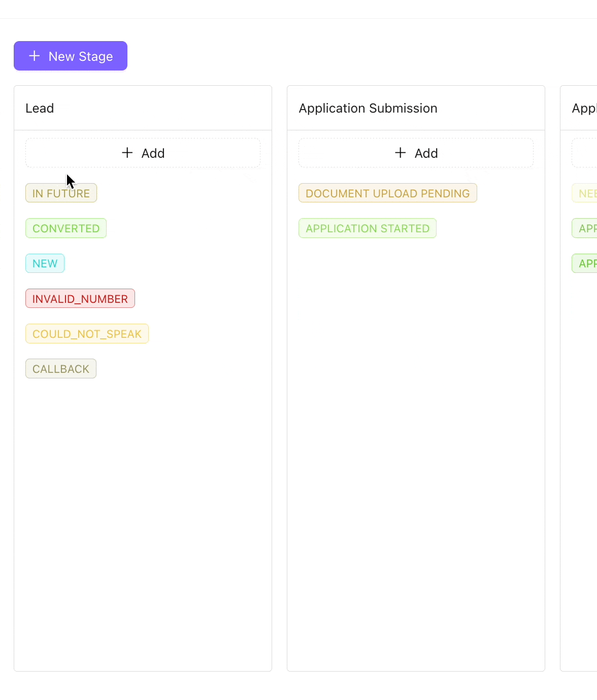This screenshot has height=700, width=597.
Task: Click the red INVALID_NUMBER tag
Action: 80,299
